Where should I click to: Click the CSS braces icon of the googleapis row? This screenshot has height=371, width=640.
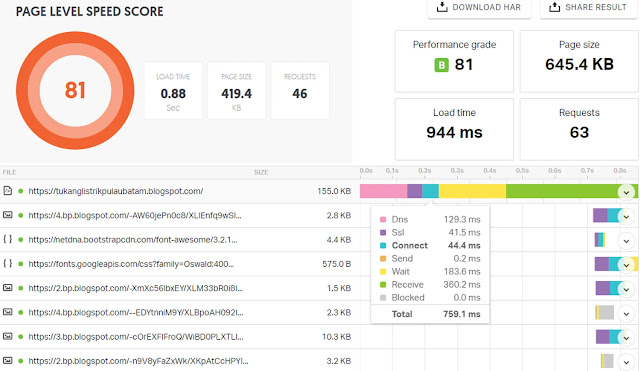click(7, 263)
